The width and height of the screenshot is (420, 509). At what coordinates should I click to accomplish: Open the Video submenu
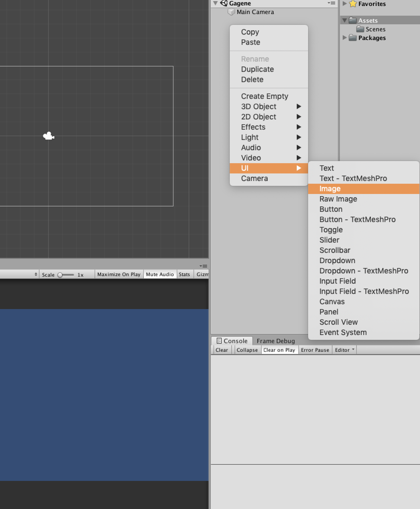click(x=269, y=158)
